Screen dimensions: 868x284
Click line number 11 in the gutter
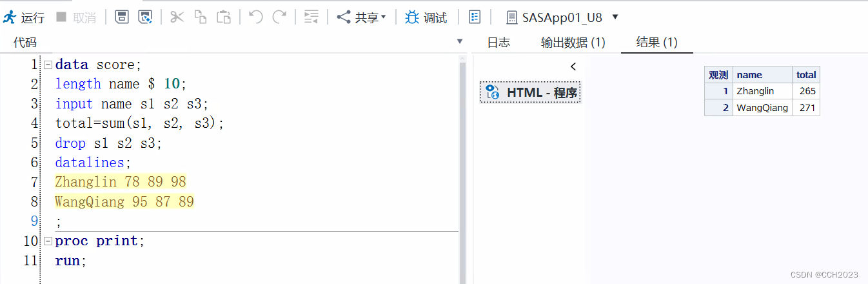31,261
